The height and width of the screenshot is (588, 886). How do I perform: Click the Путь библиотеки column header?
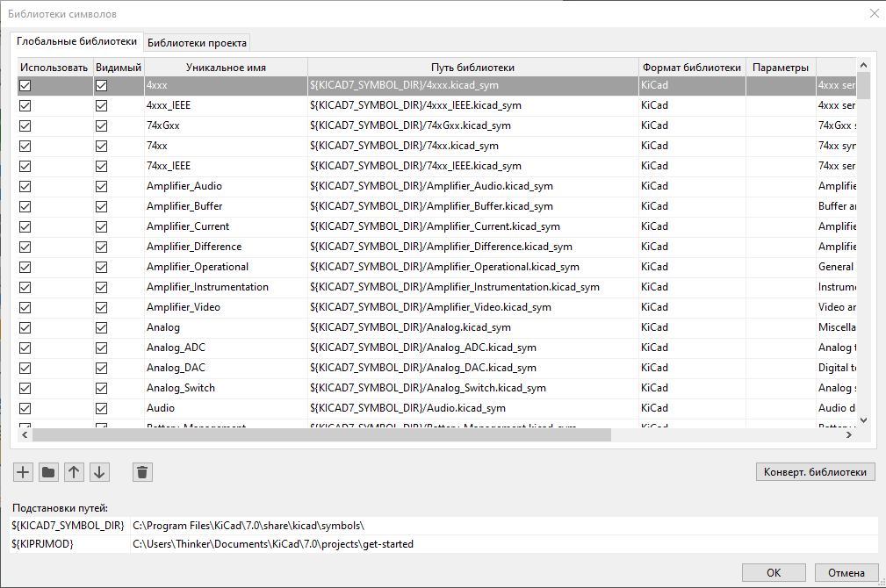[472, 68]
